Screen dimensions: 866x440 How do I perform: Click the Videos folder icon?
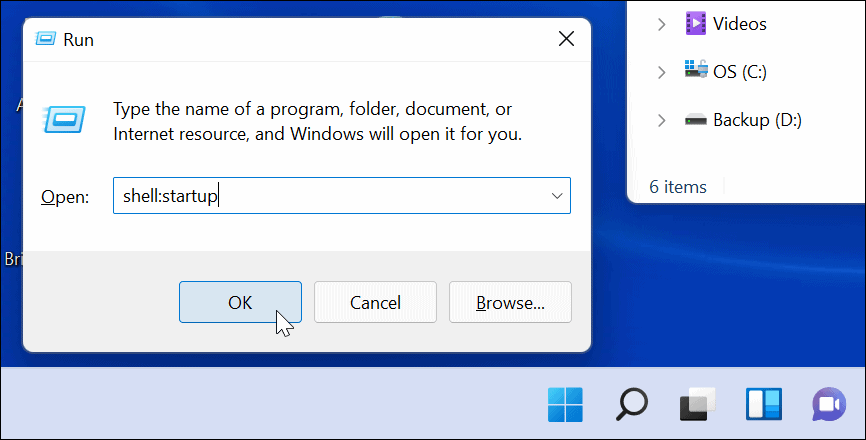(696, 23)
